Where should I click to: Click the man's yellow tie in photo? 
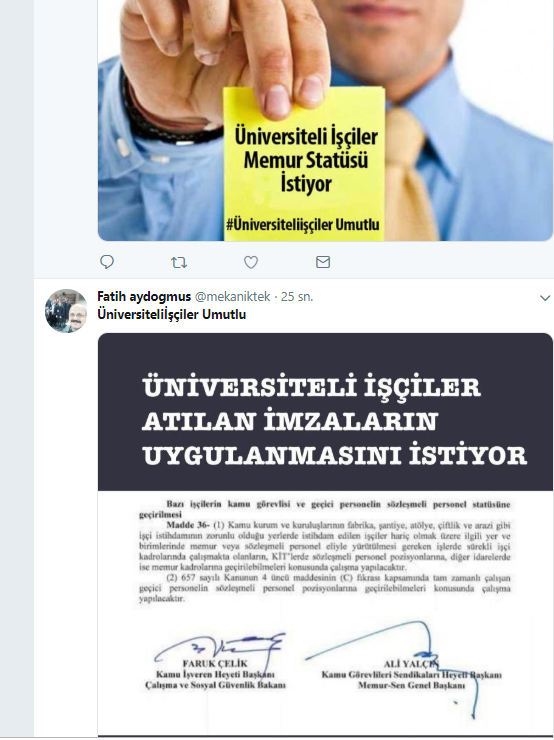click(x=412, y=175)
